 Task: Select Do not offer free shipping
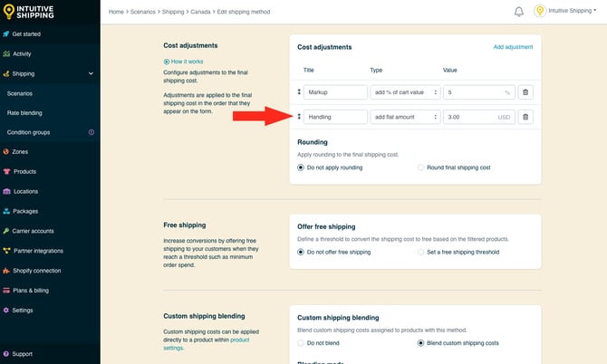(x=301, y=252)
